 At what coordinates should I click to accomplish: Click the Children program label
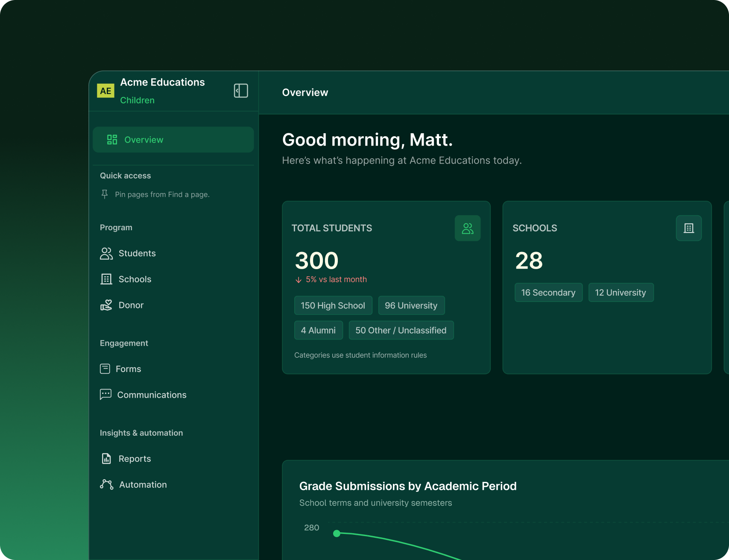point(138,100)
